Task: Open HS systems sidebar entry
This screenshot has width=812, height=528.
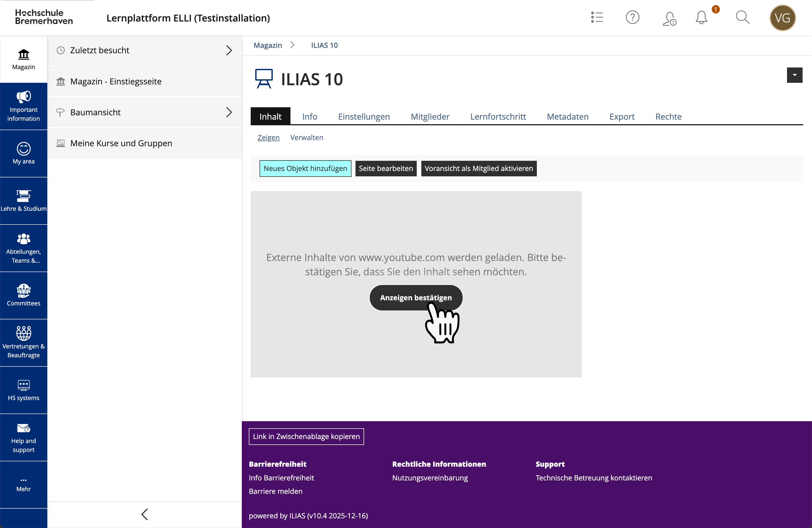Action: [x=24, y=390]
